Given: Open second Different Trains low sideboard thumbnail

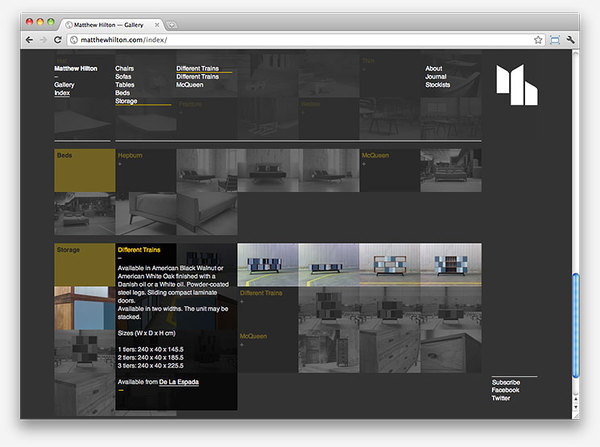Looking at the screenshot, I should pyautogui.click(x=329, y=264).
